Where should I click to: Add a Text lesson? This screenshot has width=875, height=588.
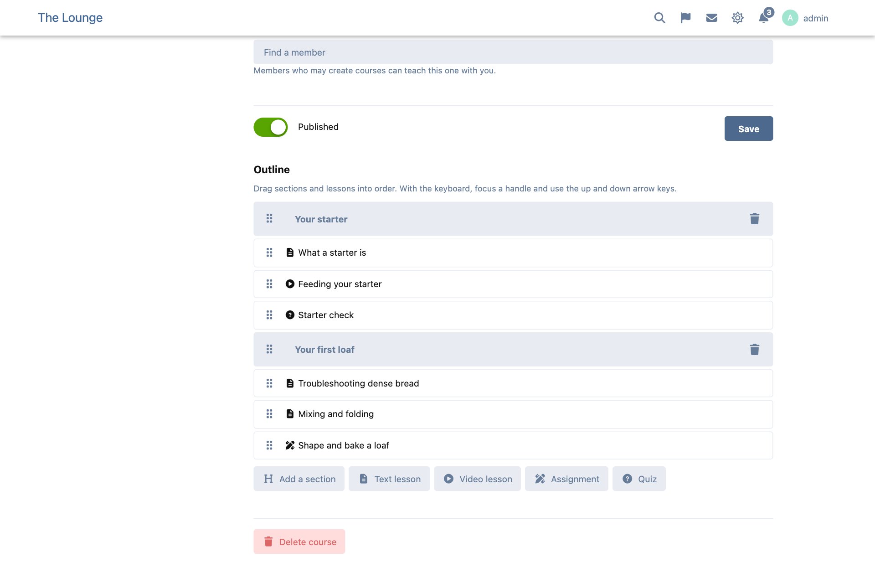coord(389,479)
